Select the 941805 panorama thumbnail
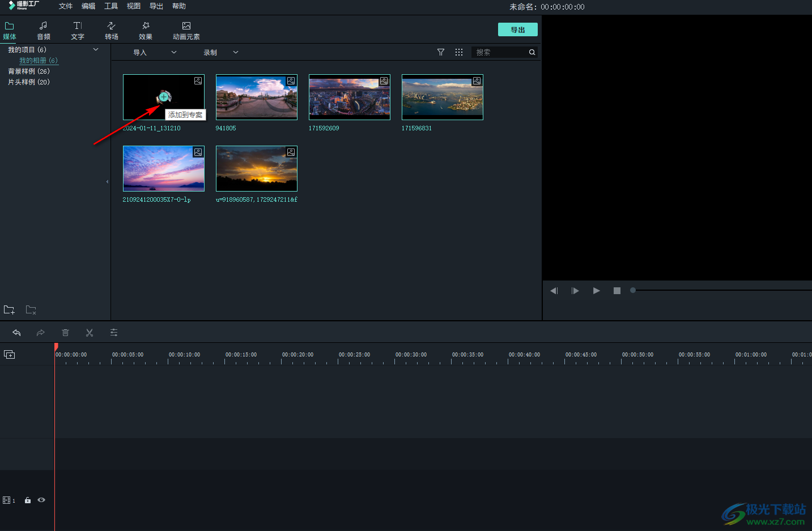812x531 pixels. click(x=257, y=97)
